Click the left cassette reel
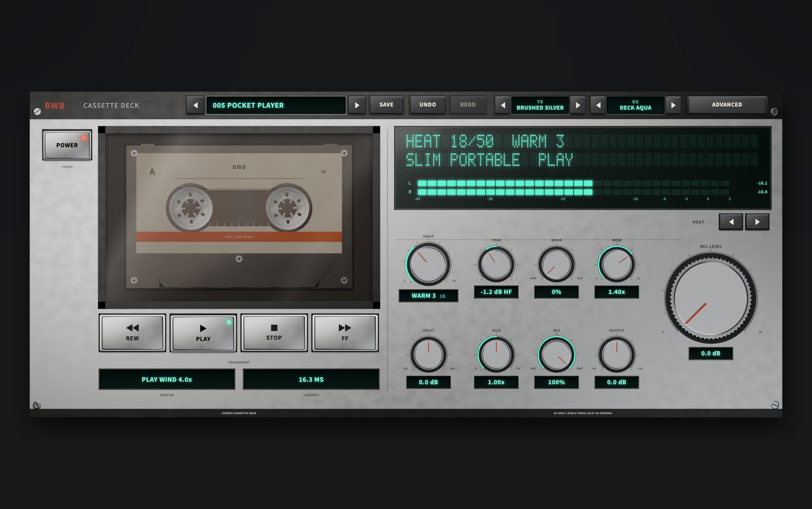Screen dimensions: 812x509 click(190, 208)
